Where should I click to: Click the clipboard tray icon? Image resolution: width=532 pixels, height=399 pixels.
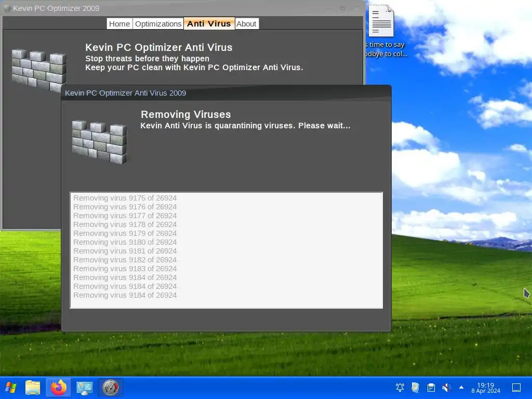431,388
